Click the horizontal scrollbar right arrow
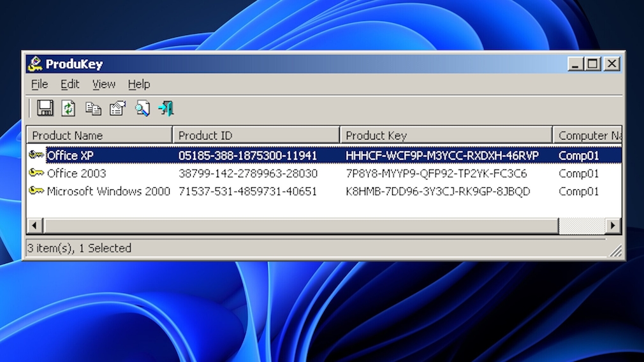The height and width of the screenshot is (362, 644). [613, 226]
